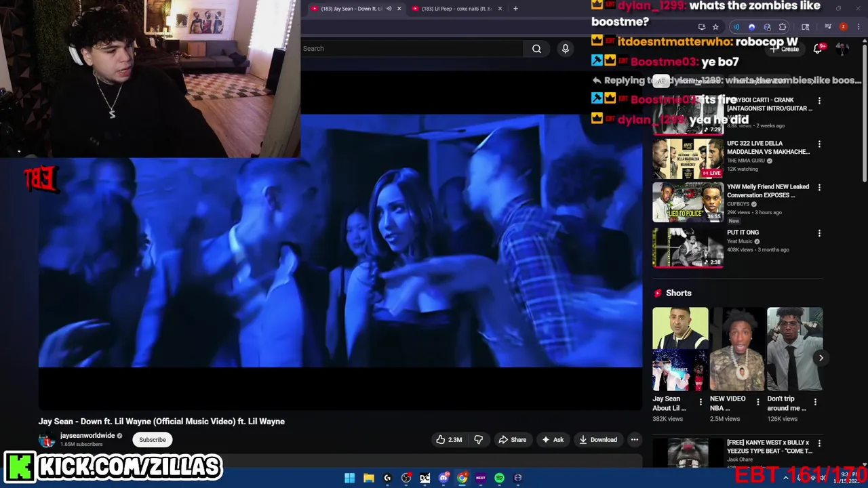The image size is (868, 488).
Task: Open the Chrome extensions puzzle icon
Action: [x=783, y=27]
